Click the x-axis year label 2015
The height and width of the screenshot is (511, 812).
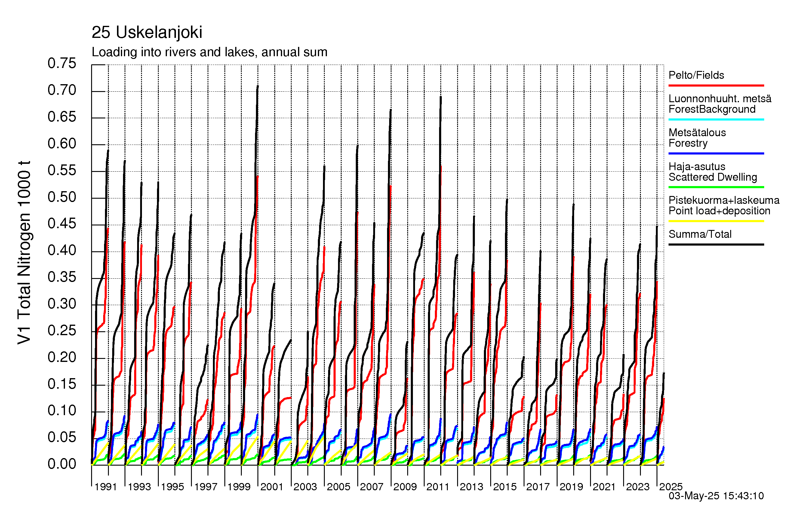tap(505, 487)
